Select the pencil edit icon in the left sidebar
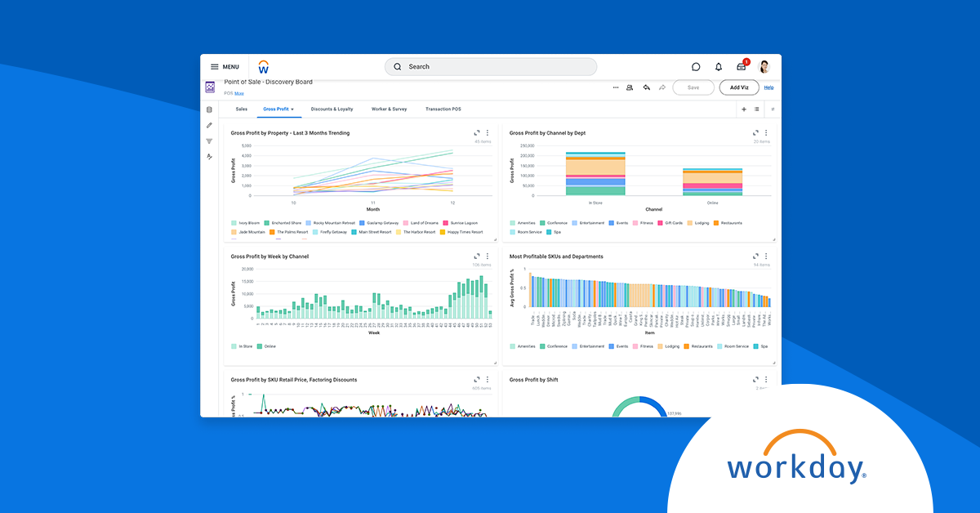980x513 pixels. 209,125
